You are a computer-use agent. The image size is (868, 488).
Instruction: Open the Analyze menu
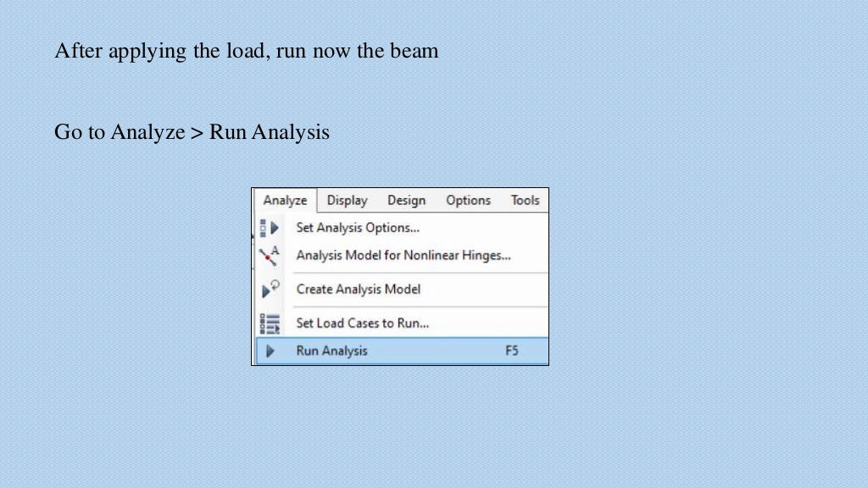click(x=285, y=200)
